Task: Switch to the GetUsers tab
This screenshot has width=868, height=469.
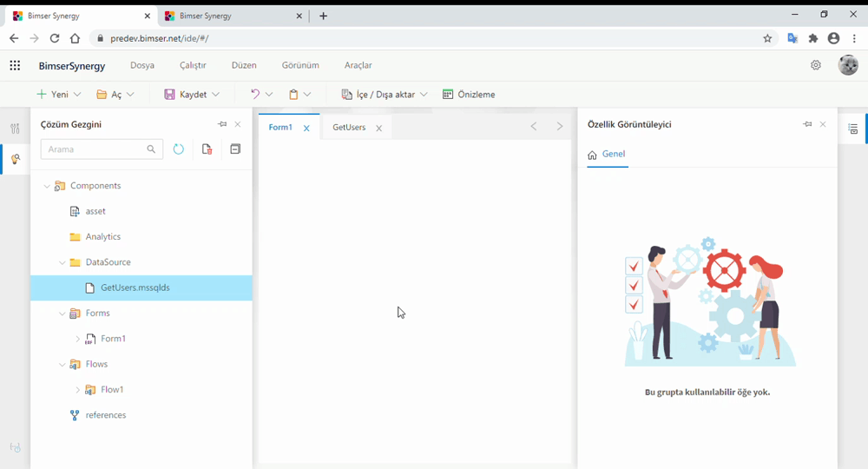Action: [349, 127]
